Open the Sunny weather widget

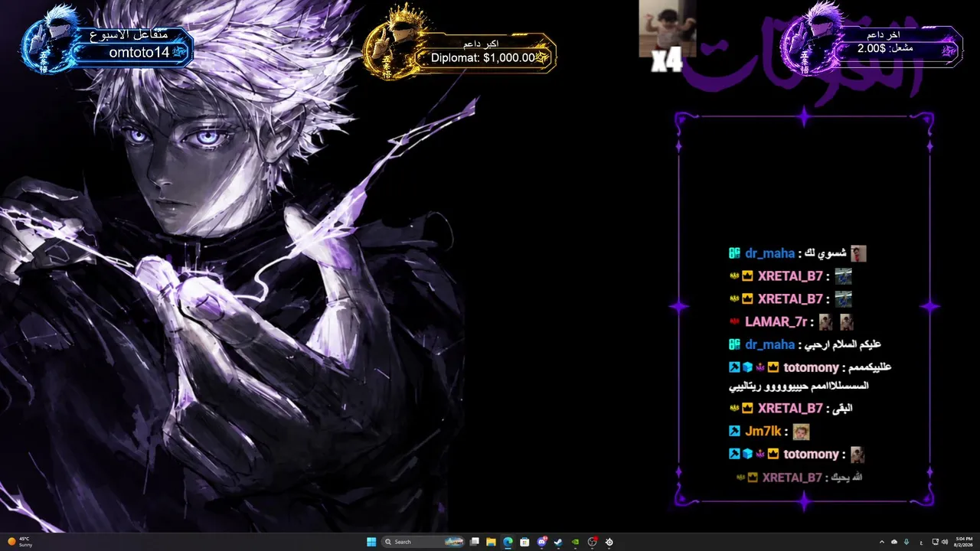pos(20,542)
